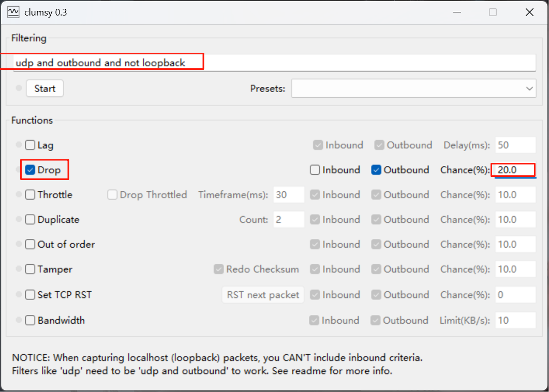This screenshot has width=549, height=392.
Task: Enable the Lag function checkbox
Action: [x=30, y=145]
